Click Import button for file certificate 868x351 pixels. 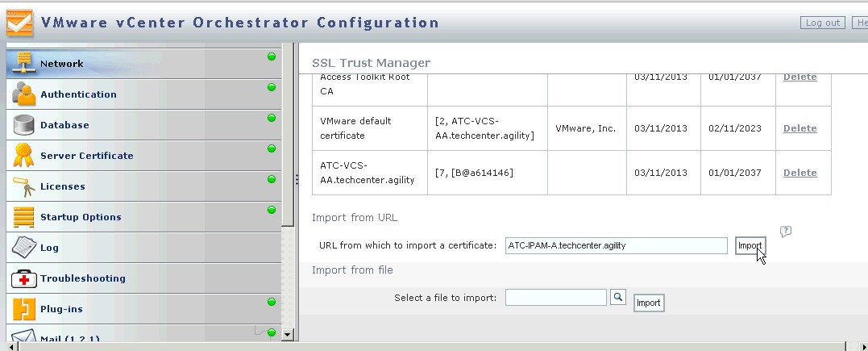point(648,303)
